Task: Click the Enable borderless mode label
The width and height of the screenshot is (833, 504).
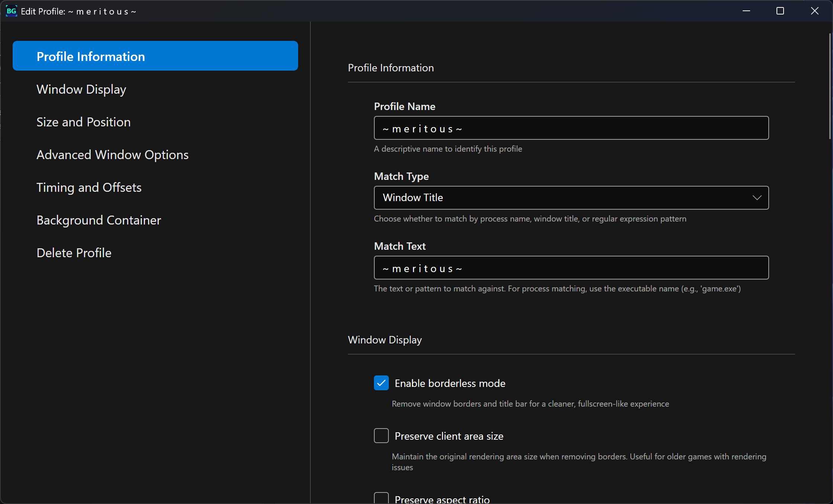Action: tap(450, 383)
